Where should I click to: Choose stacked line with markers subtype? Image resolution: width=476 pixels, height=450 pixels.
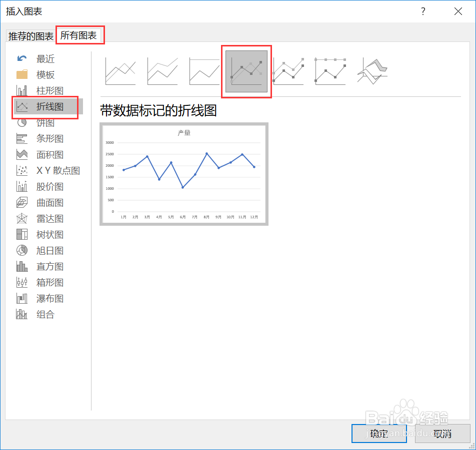pos(288,71)
